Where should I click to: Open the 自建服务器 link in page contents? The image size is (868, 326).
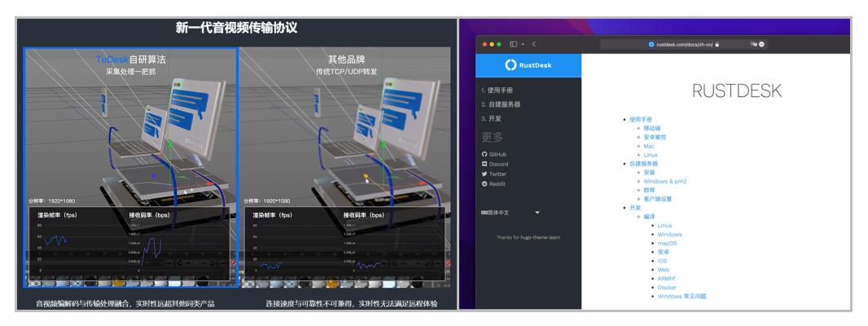tap(643, 164)
